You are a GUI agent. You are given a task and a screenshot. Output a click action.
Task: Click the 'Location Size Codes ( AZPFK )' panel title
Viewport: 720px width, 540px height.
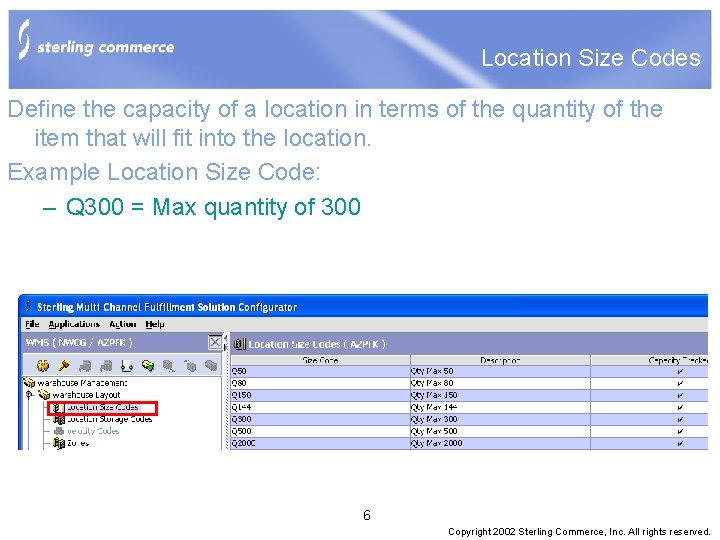point(317,344)
